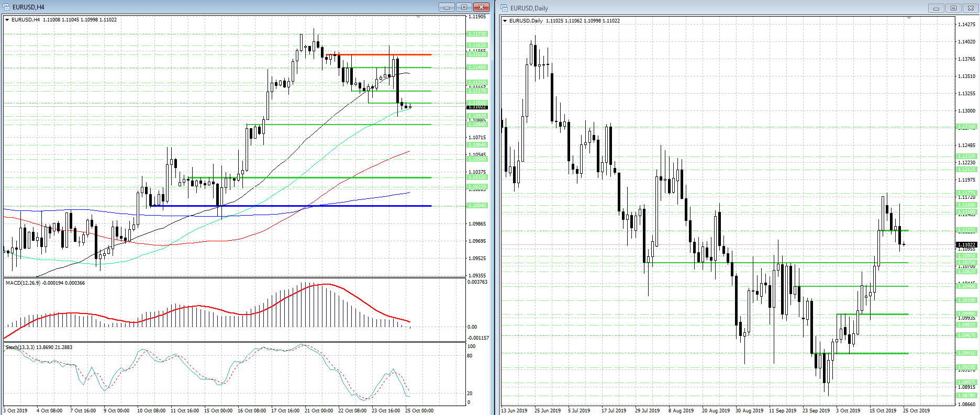Close the EURUSD,H4 chart window
Viewport: 980px width, 415px height.
pos(481,7)
